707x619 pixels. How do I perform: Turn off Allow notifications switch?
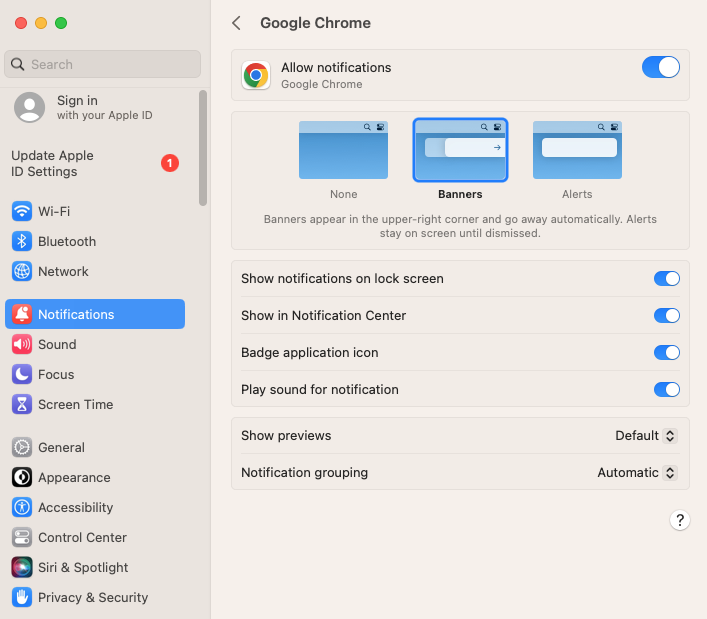coord(661,67)
